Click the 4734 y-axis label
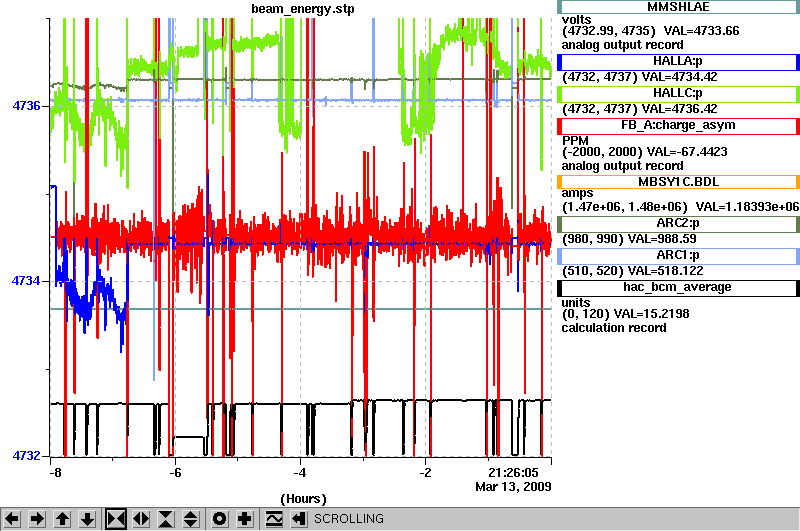The width and height of the screenshot is (800, 531). pos(26,281)
